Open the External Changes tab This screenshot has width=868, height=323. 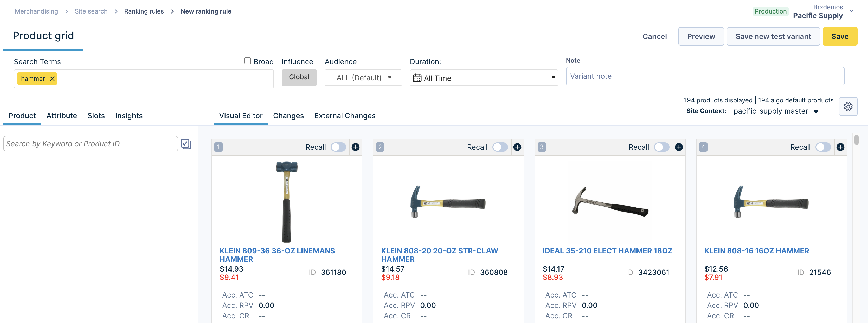click(x=345, y=116)
